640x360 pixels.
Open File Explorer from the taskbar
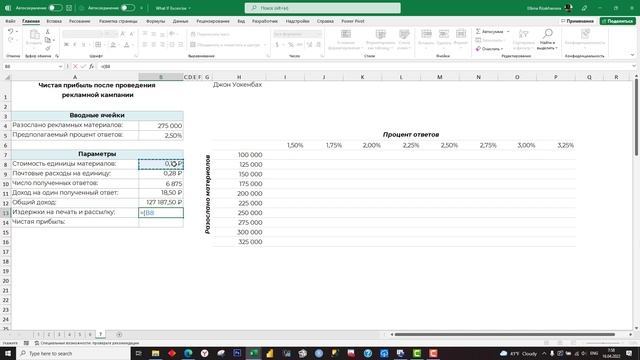point(155,353)
